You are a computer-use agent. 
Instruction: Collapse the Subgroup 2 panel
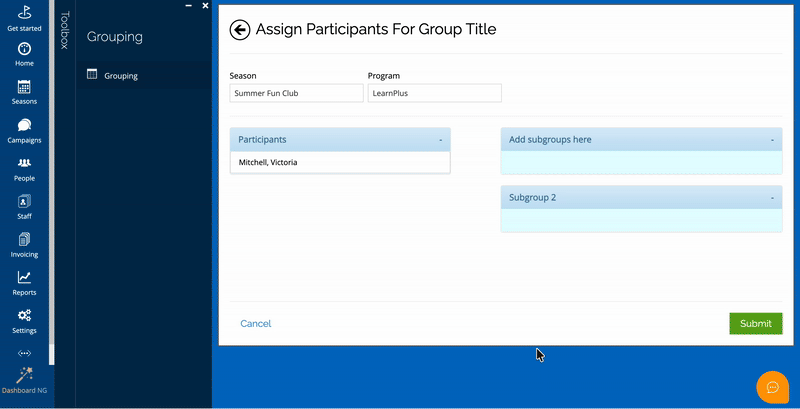tap(772, 198)
